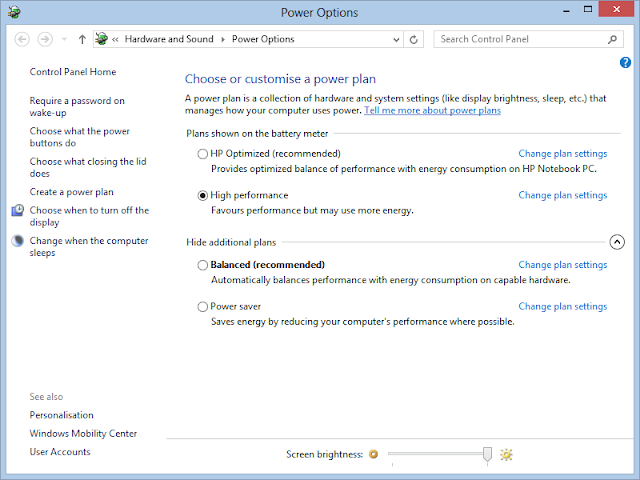
Task: Click the display timer icon in sidebar
Action: click(17, 210)
